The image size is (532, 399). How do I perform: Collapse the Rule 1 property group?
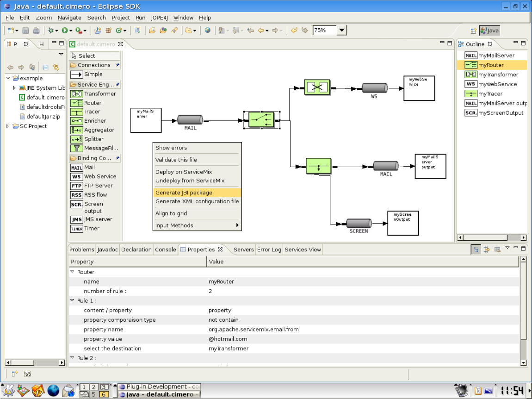[72, 301]
